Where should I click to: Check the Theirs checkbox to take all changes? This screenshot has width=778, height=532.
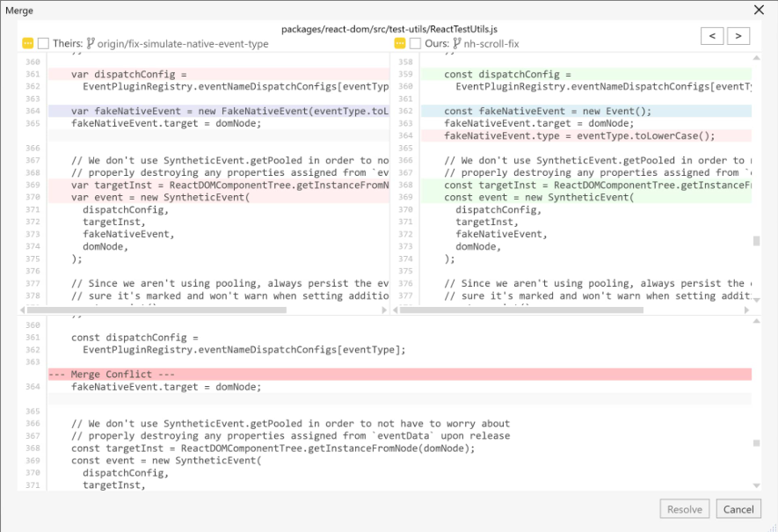43,43
